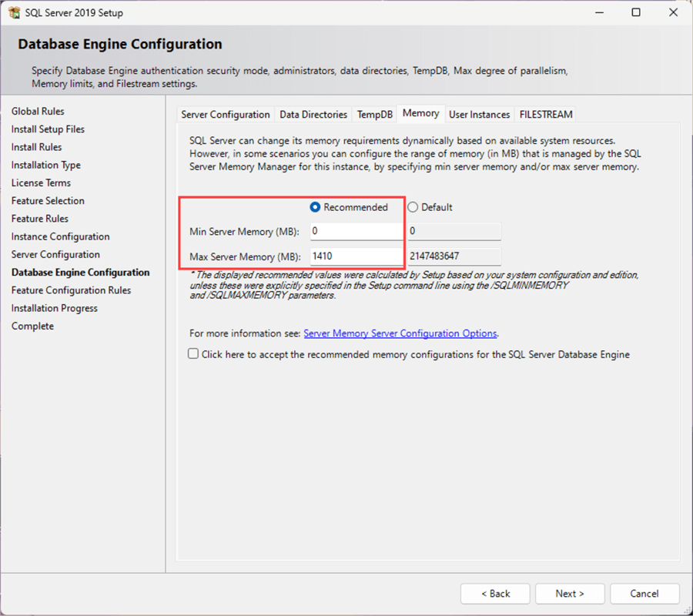Select Global Rules step in sidebar

click(38, 112)
